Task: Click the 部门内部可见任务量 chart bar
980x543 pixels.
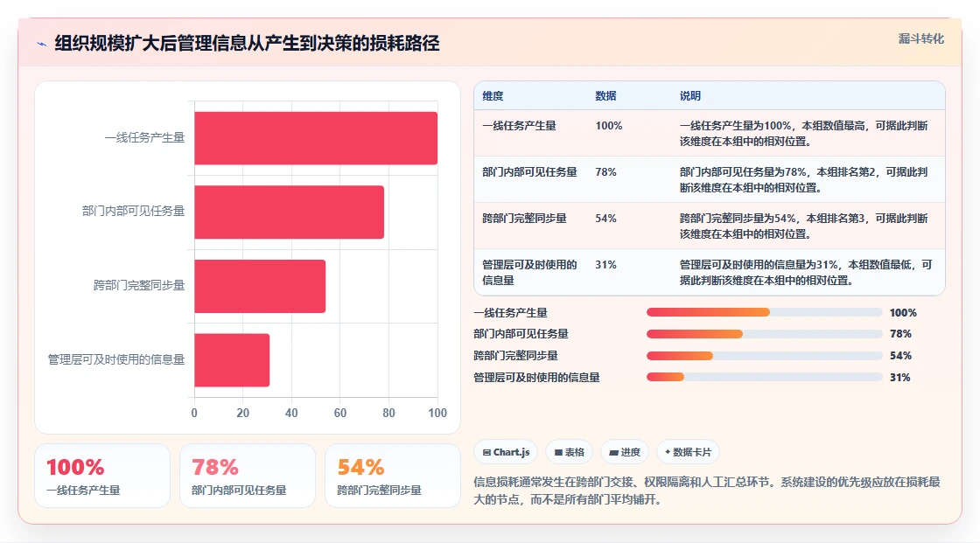Action: click(x=290, y=212)
